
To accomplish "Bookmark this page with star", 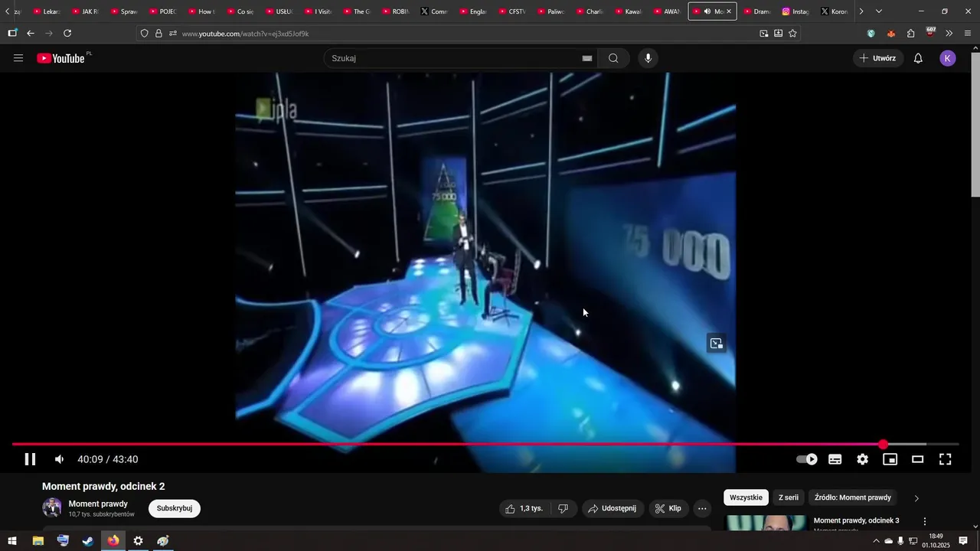I will point(792,33).
